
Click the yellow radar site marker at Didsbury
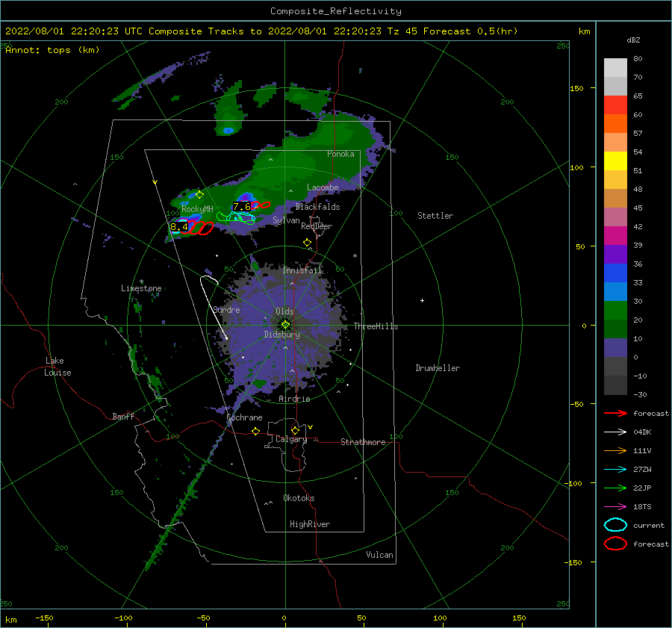tap(285, 325)
